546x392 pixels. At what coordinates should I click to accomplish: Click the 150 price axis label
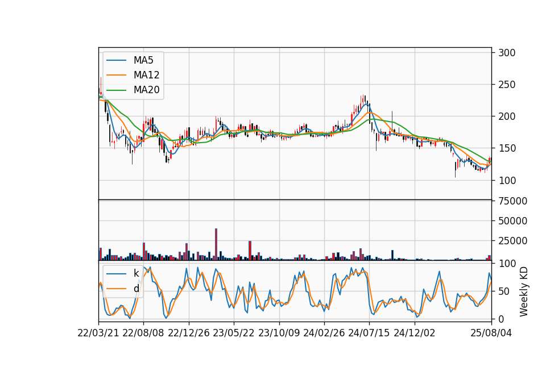(507, 148)
